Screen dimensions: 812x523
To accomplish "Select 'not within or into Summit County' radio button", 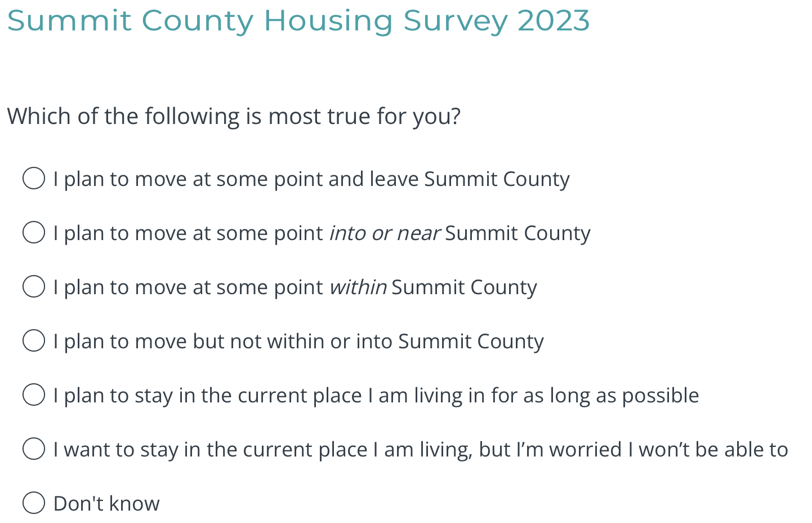I will coord(34,341).
